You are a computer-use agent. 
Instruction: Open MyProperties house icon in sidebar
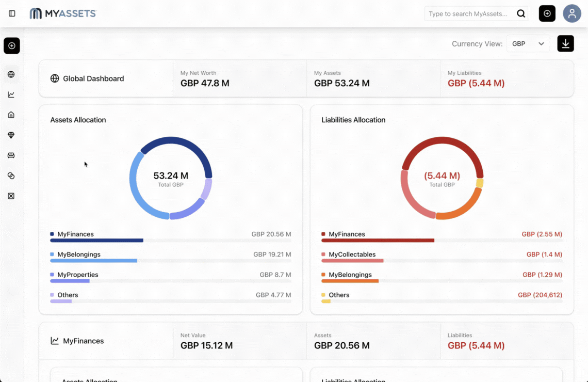point(11,115)
